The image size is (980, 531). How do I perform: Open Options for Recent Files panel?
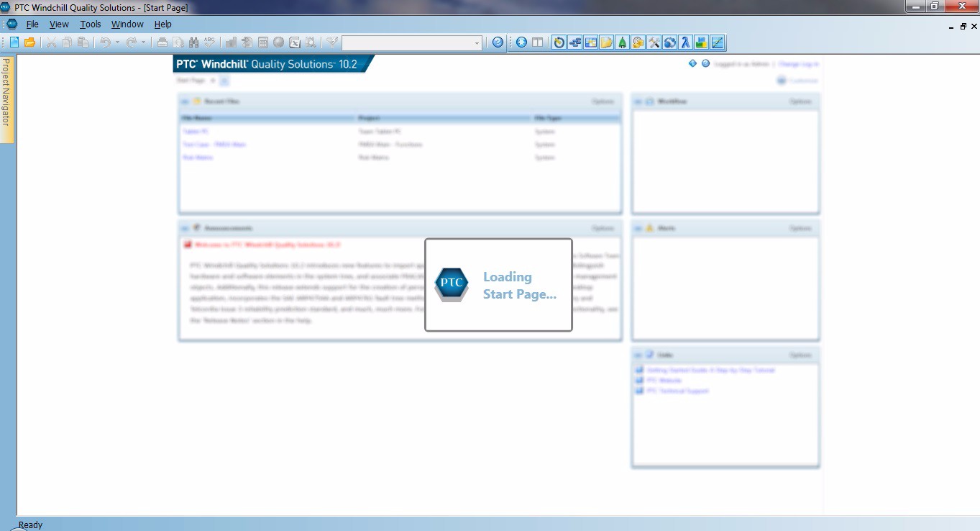(603, 101)
